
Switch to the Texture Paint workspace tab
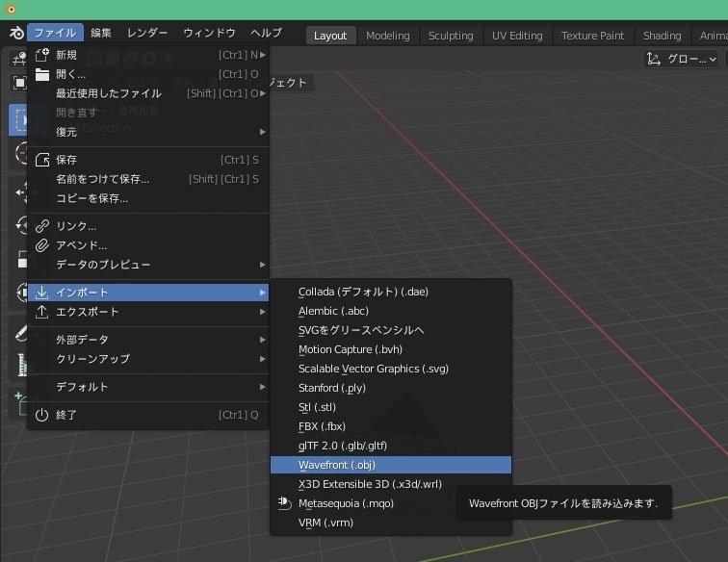coord(592,36)
